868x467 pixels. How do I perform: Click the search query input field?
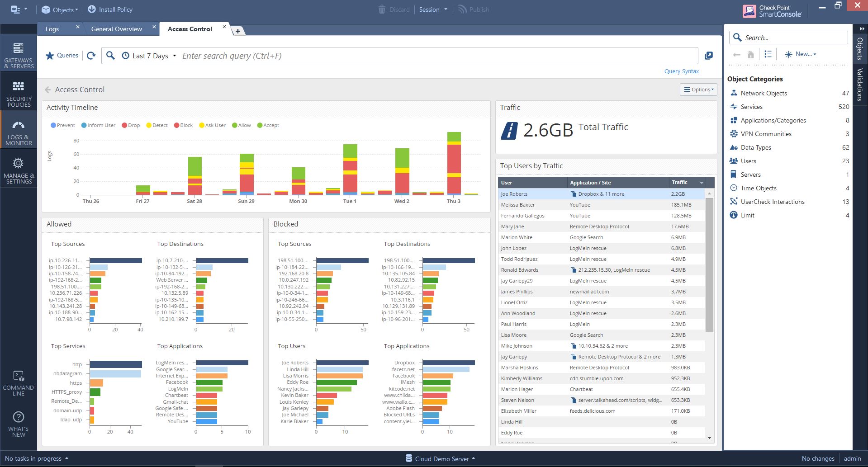click(x=438, y=56)
